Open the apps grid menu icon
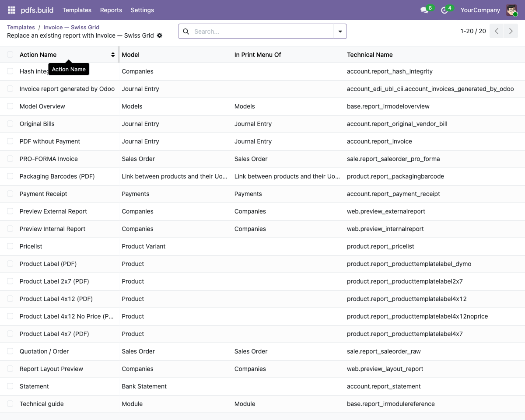The width and height of the screenshot is (525, 420). pos(11,10)
